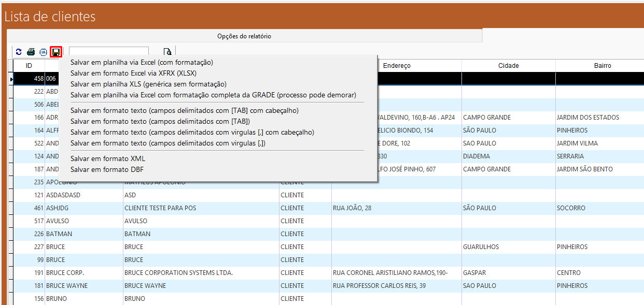Open the IA chip tool icon

pyautogui.click(x=44, y=52)
